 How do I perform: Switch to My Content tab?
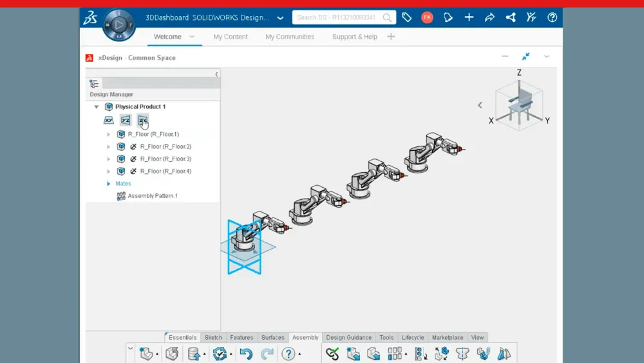pos(231,37)
